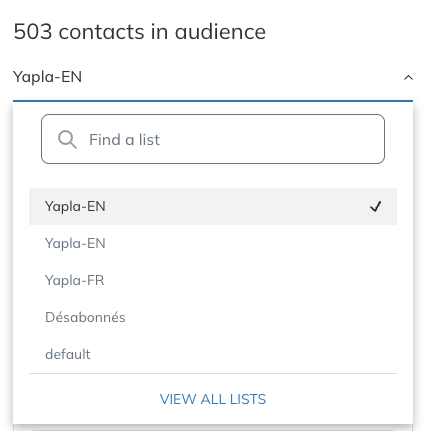Click the checkmark beside selected Yapla-EN
Screen dimensions: 428x431
coord(375,207)
